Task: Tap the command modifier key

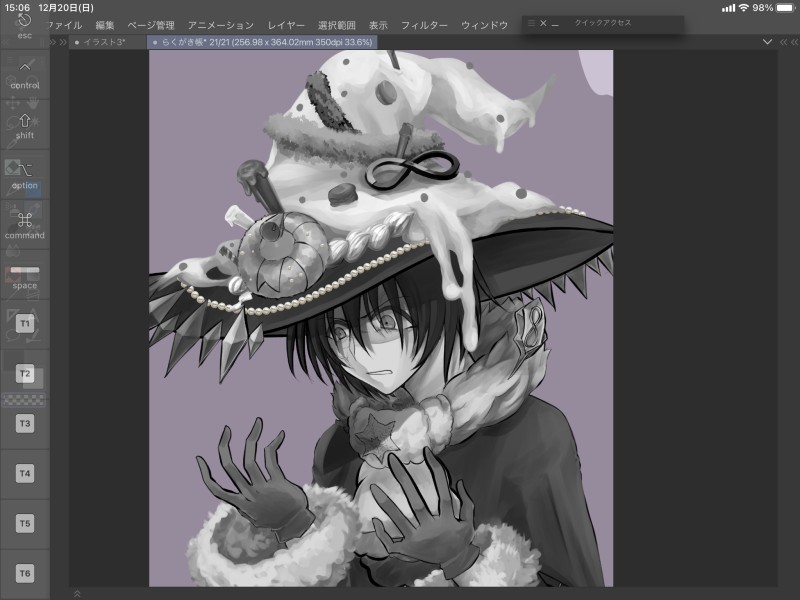Action: 24,226
